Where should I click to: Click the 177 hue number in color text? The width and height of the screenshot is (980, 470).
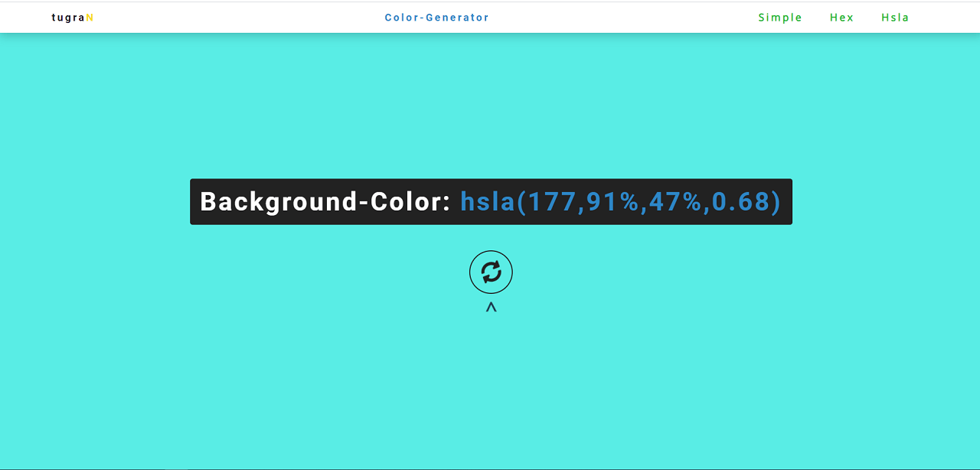pyautogui.click(x=551, y=202)
